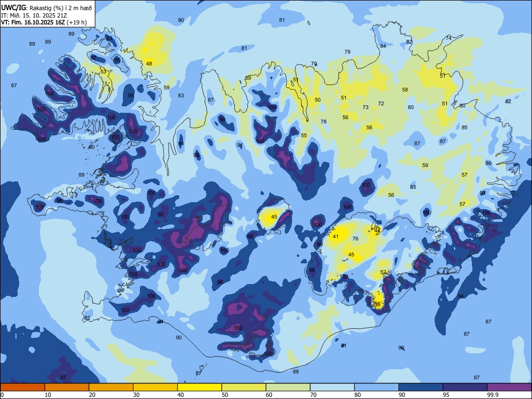
Task: Click the "(+19 h)" forecast offset text
Action: point(77,23)
